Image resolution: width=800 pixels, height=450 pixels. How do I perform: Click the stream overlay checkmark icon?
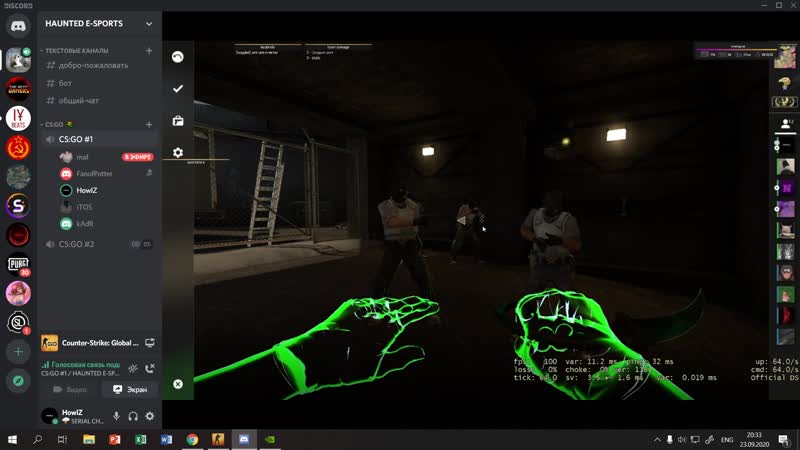point(178,89)
